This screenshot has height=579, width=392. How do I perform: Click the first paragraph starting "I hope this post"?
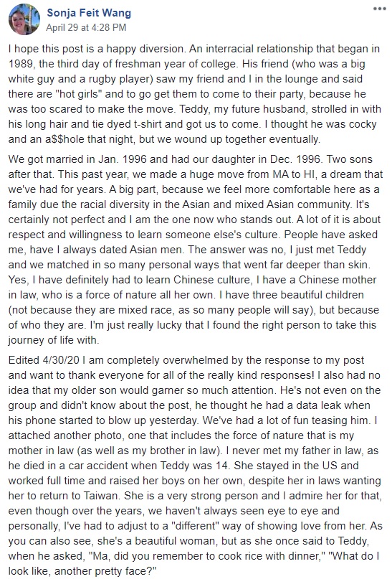click(195, 94)
